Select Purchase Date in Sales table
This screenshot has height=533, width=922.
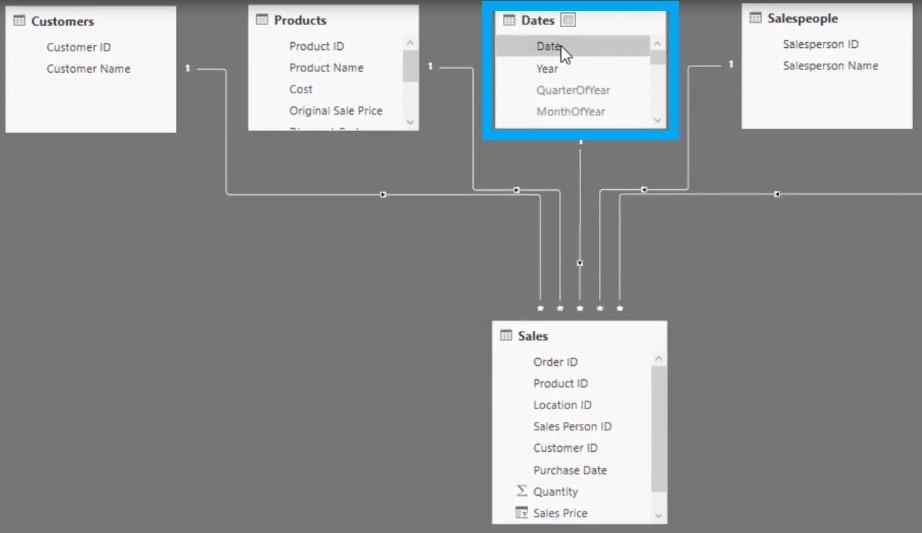pos(570,470)
